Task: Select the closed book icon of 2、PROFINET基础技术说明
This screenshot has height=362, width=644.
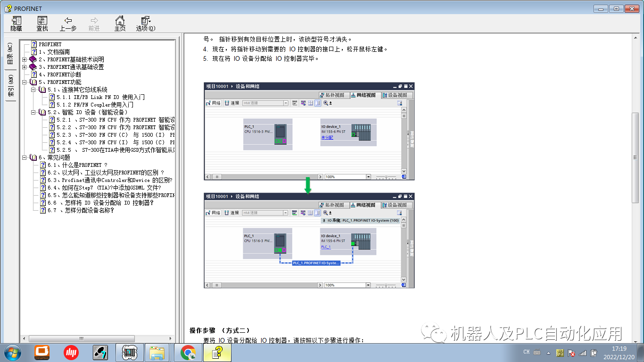Action: [33, 59]
